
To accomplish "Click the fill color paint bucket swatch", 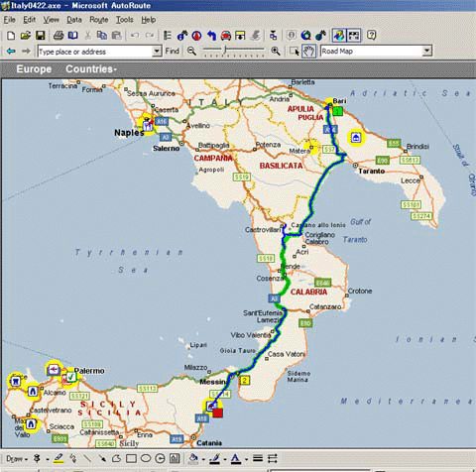I will click(193, 458).
